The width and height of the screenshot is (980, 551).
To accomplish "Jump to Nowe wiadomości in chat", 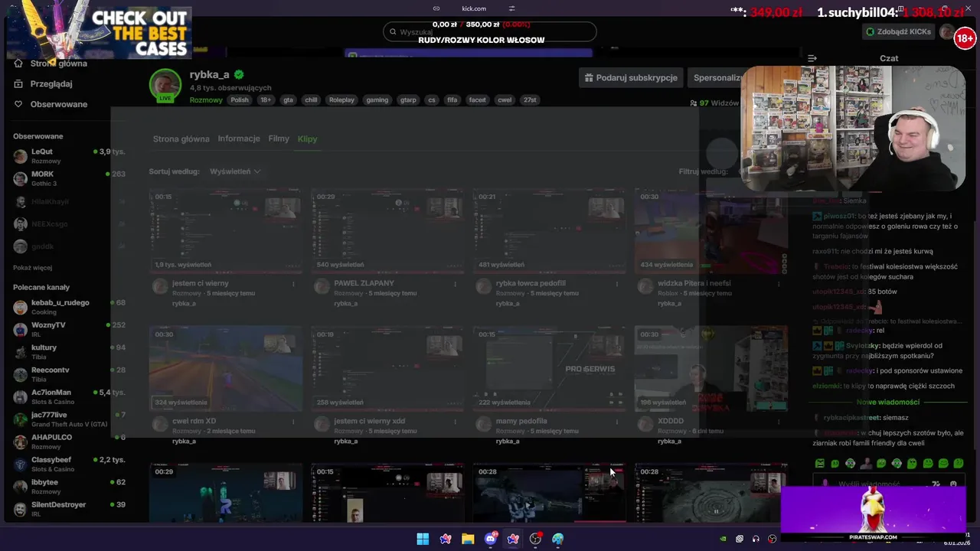I will pyautogui.click(x=888, y=403).
